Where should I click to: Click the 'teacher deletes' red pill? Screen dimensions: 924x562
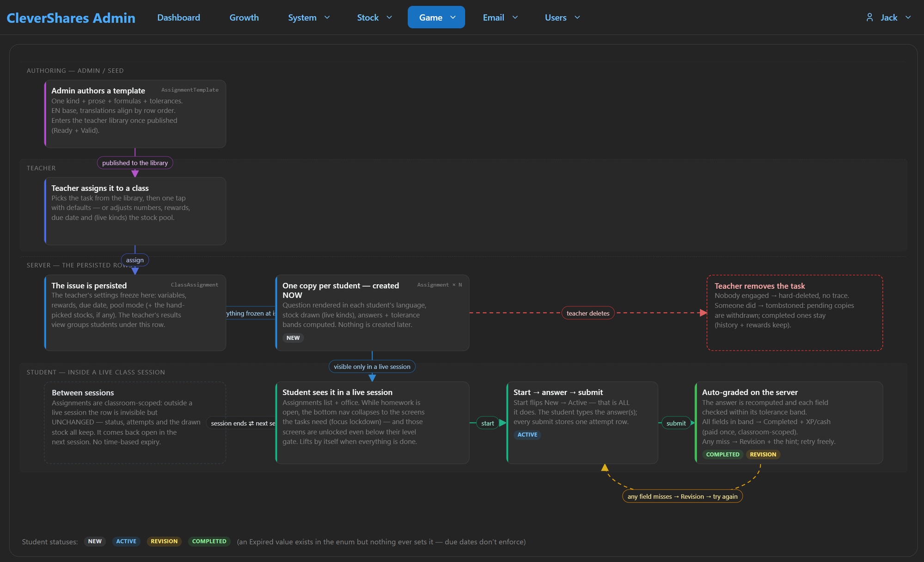click(x=588, y=313)
